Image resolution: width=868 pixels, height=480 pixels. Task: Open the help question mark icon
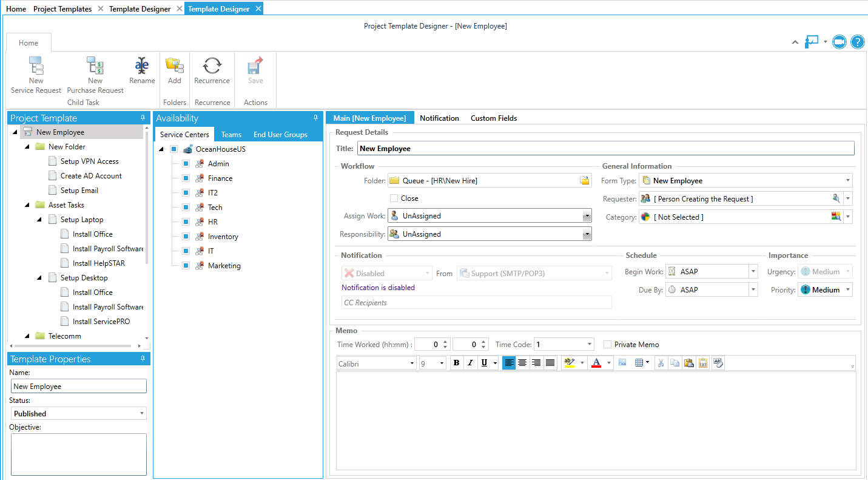click(857, 42)
